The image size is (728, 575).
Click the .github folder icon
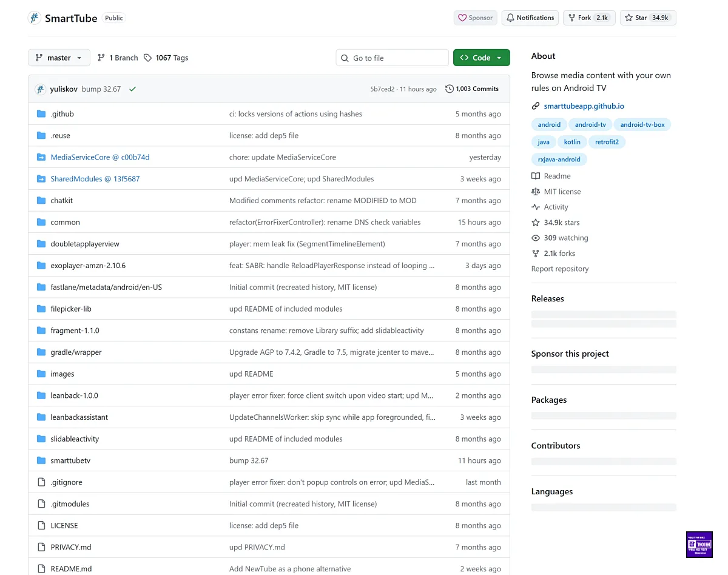point(41,114)
